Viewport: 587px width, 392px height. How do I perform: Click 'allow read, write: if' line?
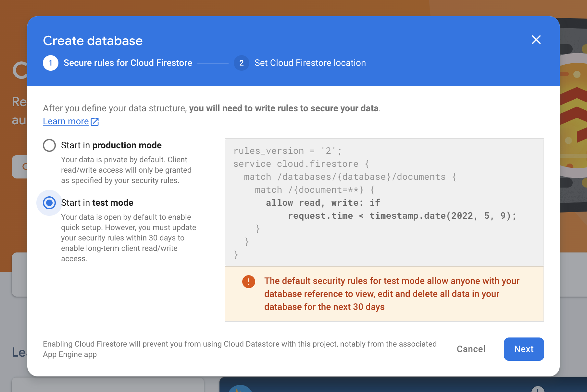323,203
